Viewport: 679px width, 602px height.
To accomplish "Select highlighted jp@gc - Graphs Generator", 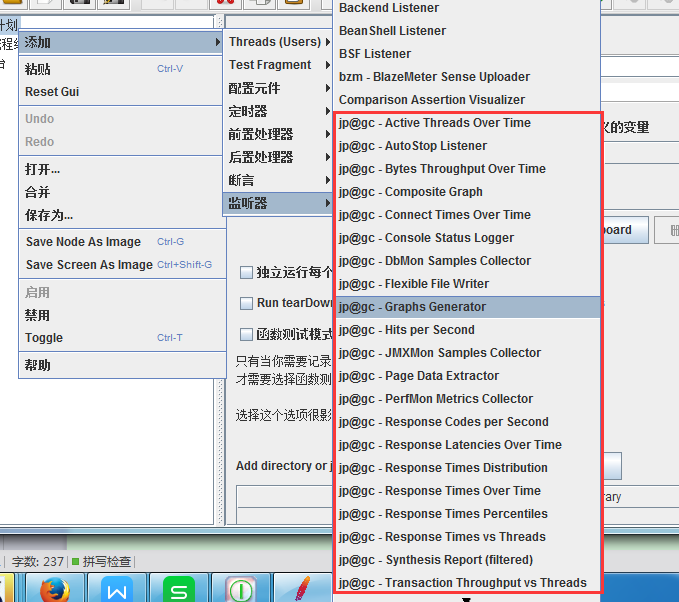I will [468, 307].
